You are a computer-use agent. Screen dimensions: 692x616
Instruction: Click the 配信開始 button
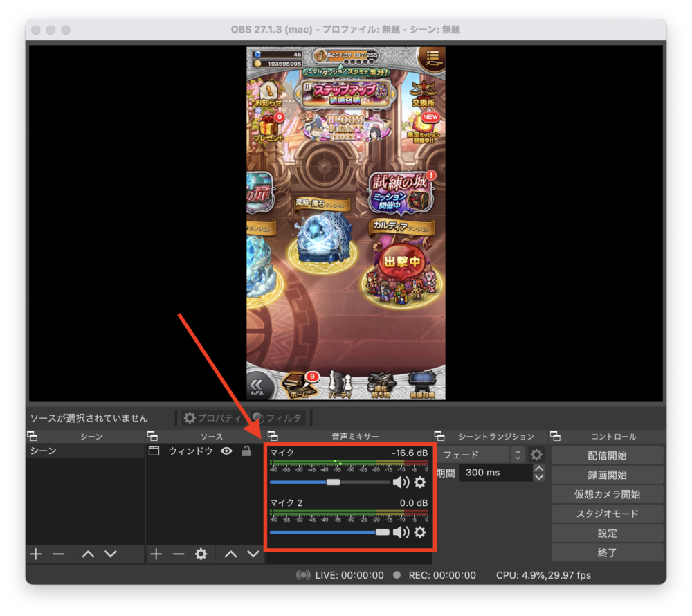click(608, 455)
